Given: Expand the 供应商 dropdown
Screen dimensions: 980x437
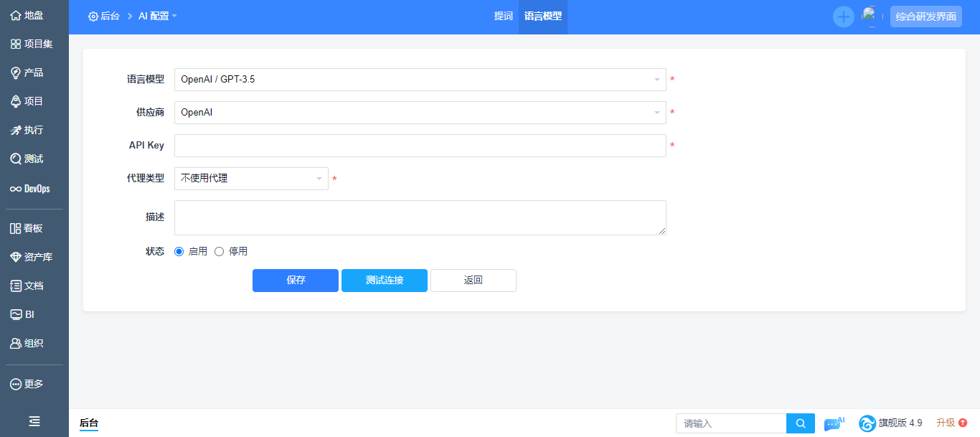Looking at the screenshot, I should coord(420,113).
